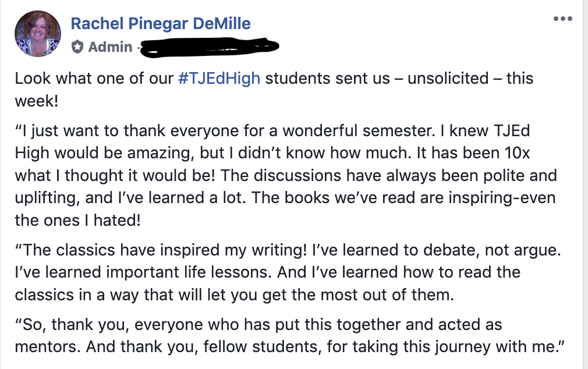Open the post options three-dot menu
The image size is (588, 369).
pos(563,19)
